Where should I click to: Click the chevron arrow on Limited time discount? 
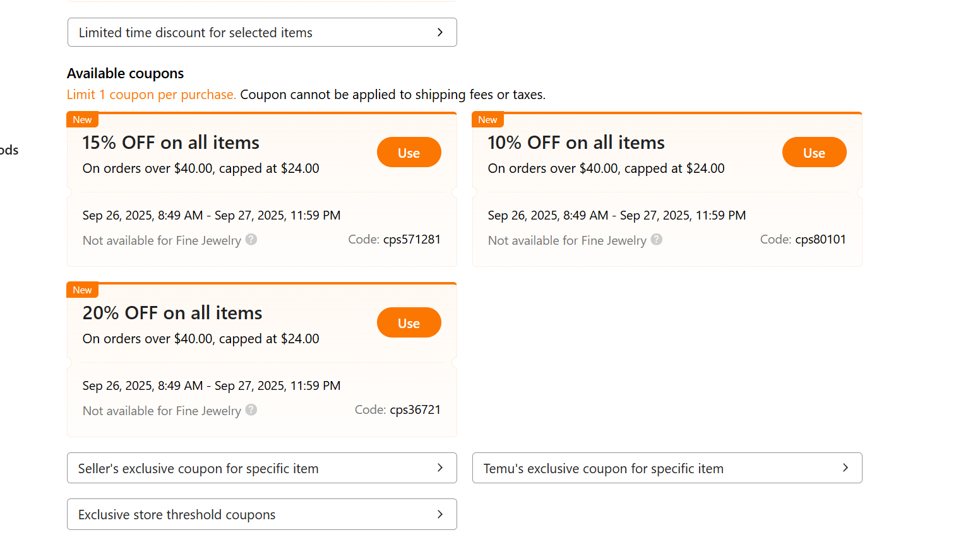pos(440,32)
